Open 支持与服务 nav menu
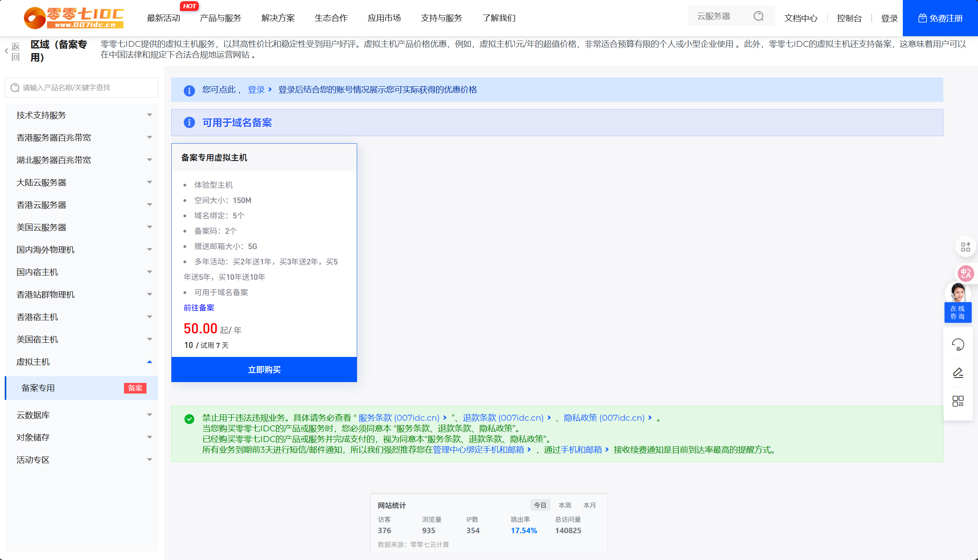The width and height of the screenshot is (978, 560). (x=441, y=18)
